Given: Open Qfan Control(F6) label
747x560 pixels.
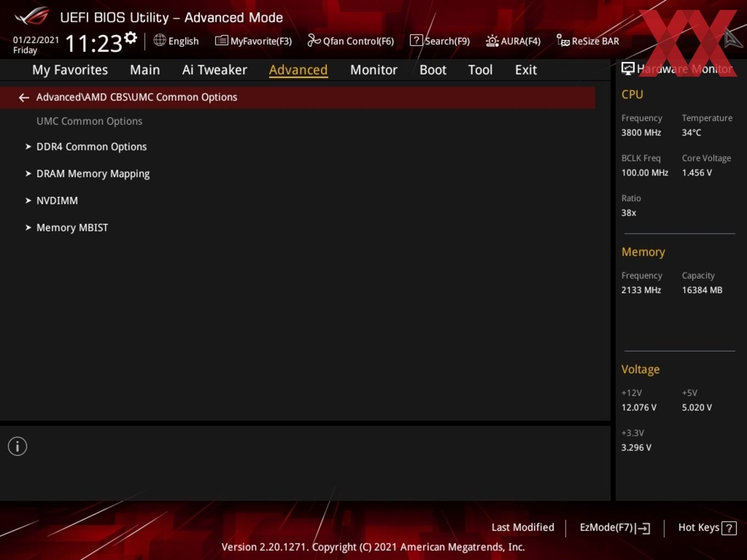Looking at the screenshot, I should [358, 41].
